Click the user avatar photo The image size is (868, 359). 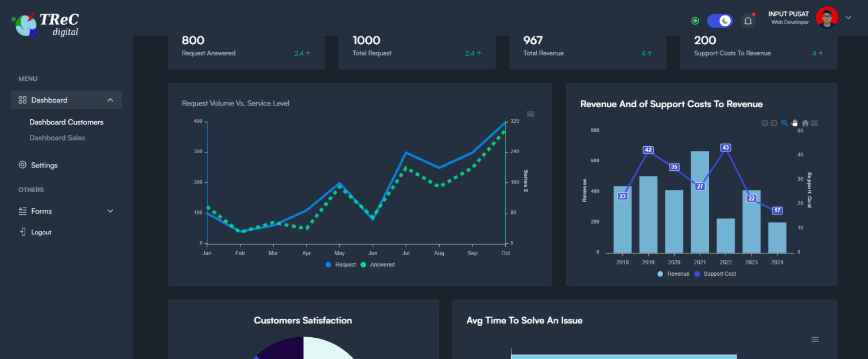click(827, 17)
